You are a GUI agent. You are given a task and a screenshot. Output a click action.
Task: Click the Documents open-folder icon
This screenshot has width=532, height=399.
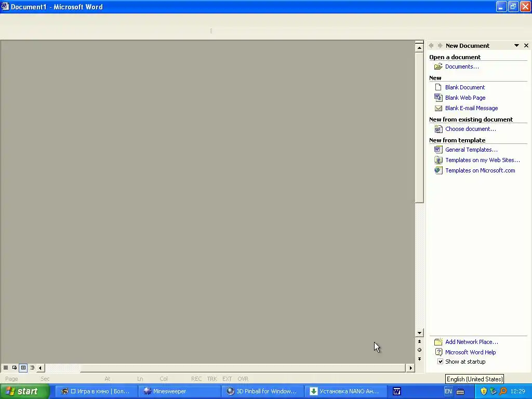click(x=438, y=66)
